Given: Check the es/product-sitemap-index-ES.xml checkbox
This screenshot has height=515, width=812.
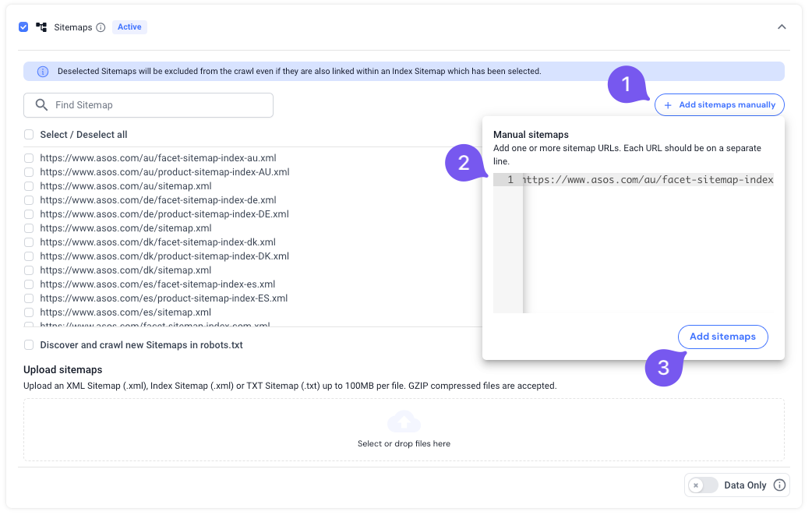Looking at the screenshot, I should (29, 298).
